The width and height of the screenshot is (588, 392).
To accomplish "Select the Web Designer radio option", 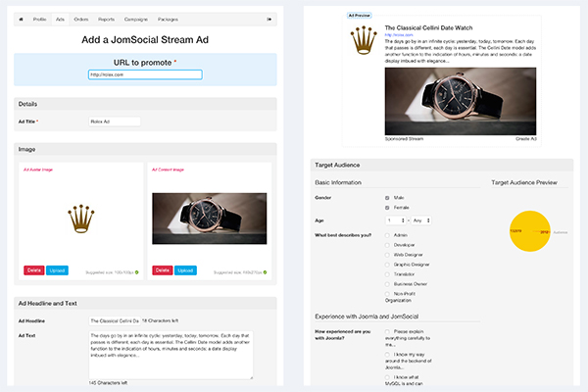I will pos(387,255).
